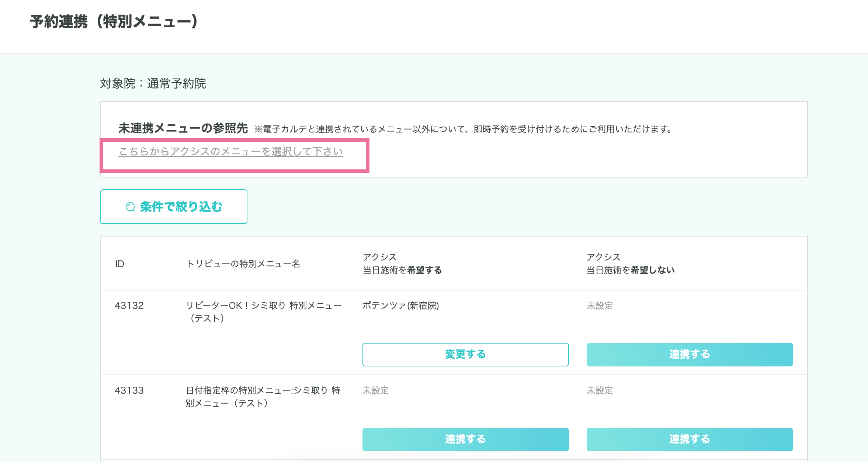Click the 予約連携（特別メニュー） page title
868x462 pixels.
pos(114,21)
